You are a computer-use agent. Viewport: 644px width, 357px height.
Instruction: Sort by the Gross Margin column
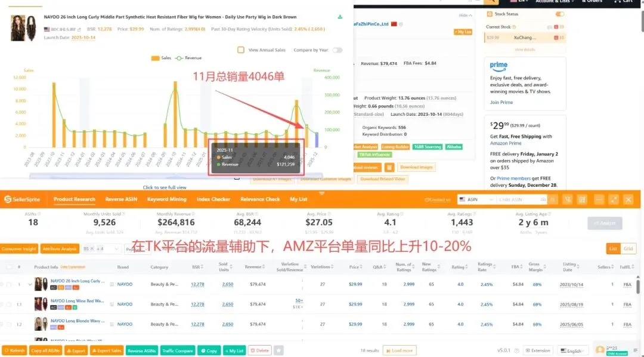click(536, 267)
